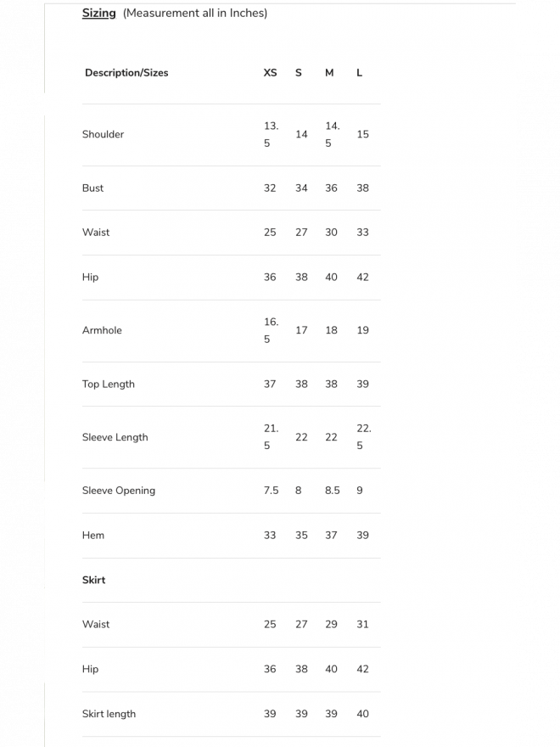Click the XS Shoulder value 13.5
This screenshot has width=560, height=747.
(x=271, y=134)
